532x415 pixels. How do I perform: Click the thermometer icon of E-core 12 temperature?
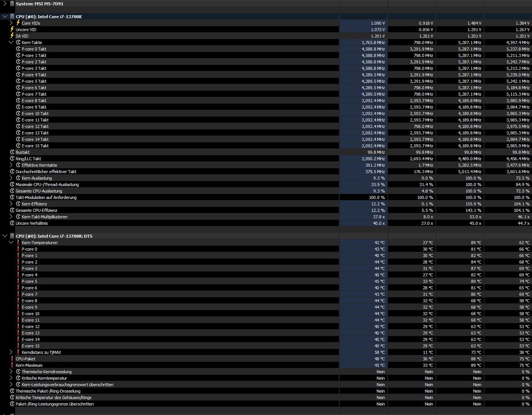pyautogui.click(x=18, y=327)
